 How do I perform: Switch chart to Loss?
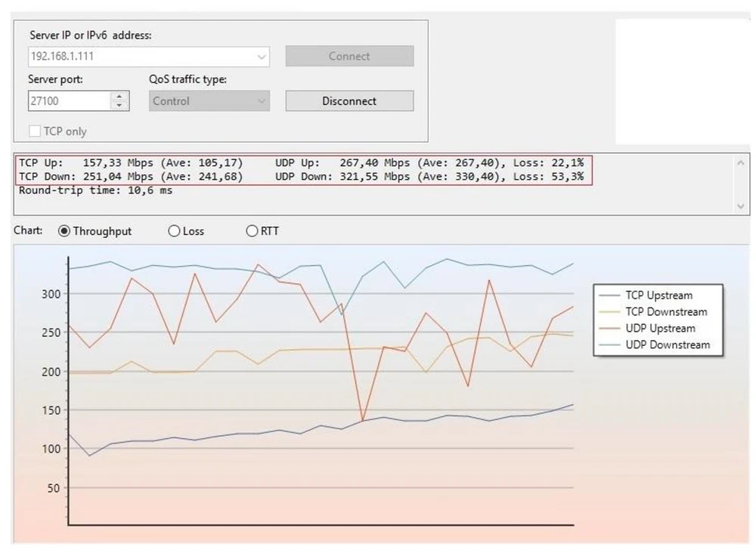pyautogui.click(x=174, y=231)
